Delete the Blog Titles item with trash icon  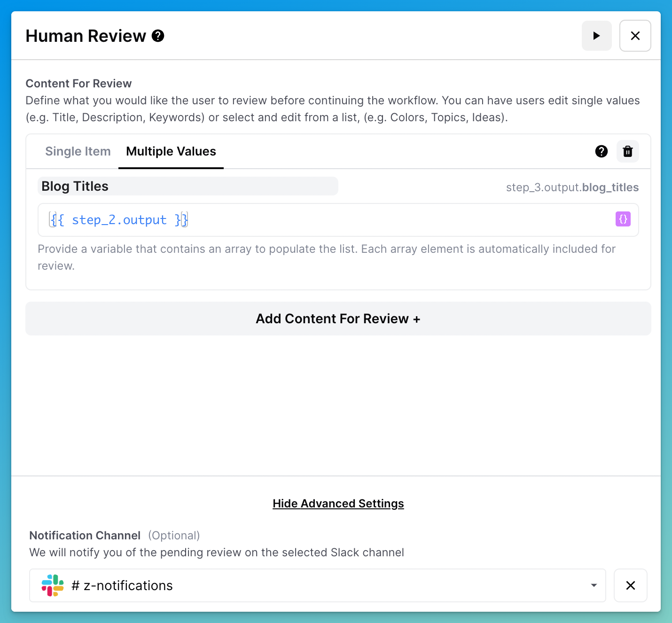[627, 151]
